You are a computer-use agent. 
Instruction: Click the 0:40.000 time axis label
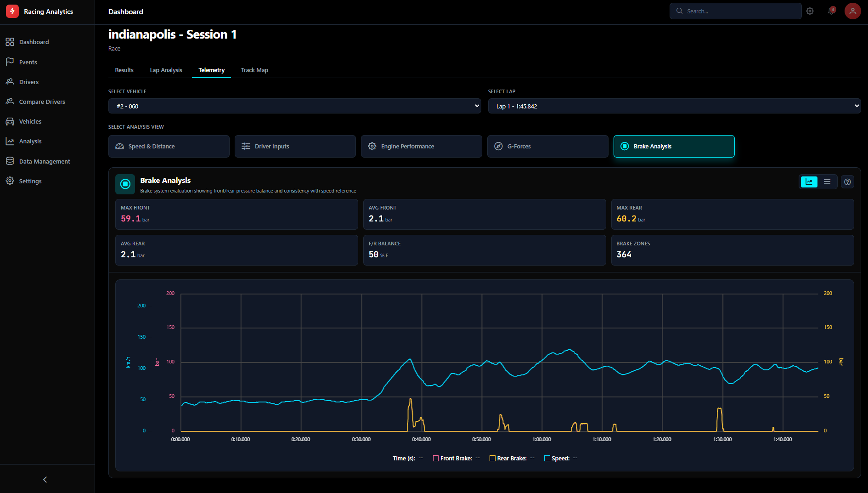(x=421, y=439)
